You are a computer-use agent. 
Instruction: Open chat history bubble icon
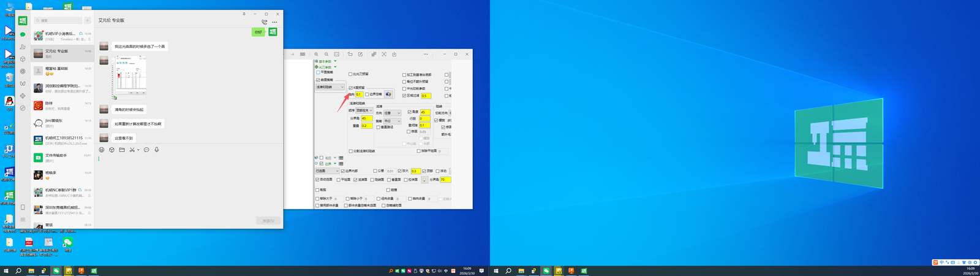[x=146, y=150]
